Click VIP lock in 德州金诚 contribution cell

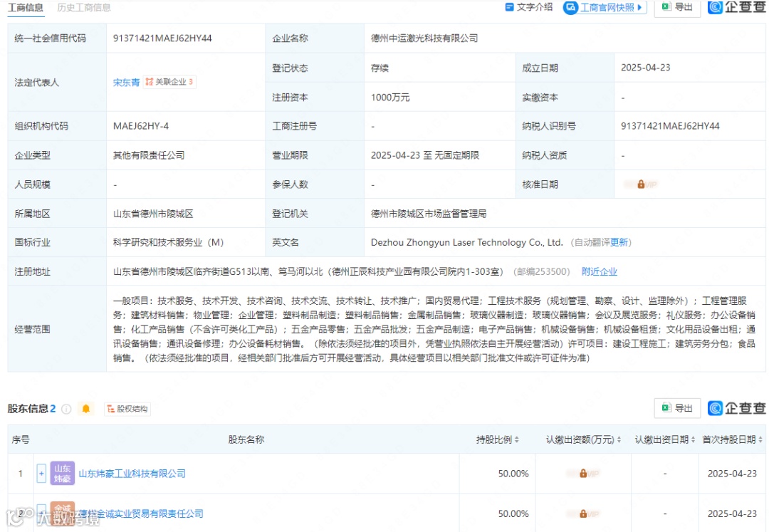tap(583, 514)
